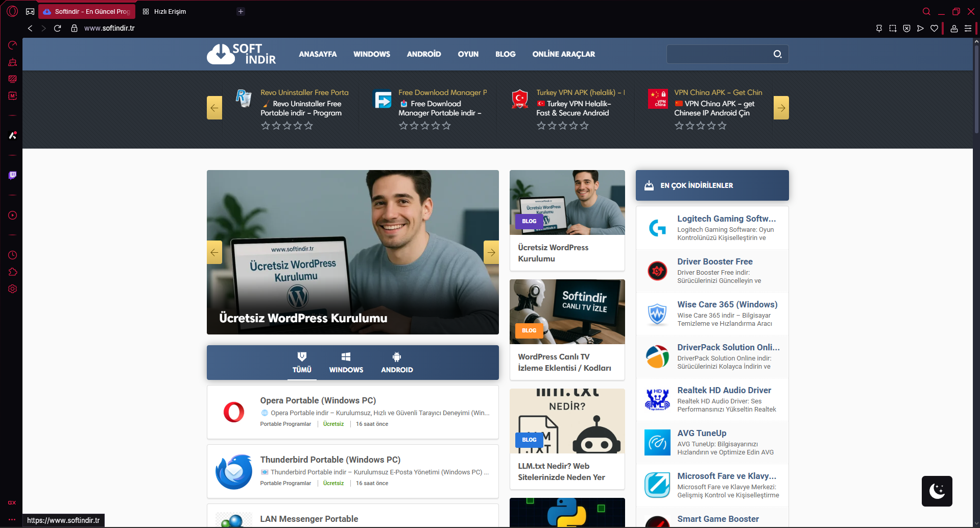This screenshot has height=528, width=980.
Task: Go back to the previous page
Action: (30, 28)
